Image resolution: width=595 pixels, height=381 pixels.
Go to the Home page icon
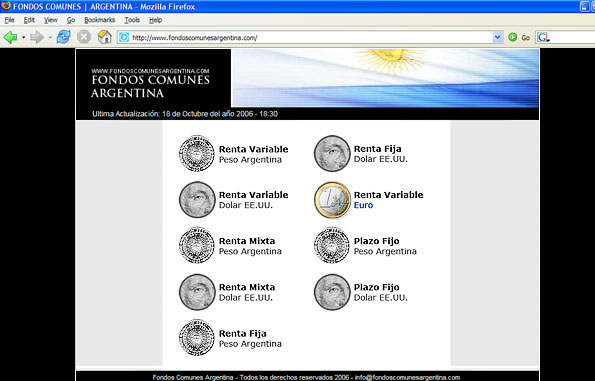[x=104, y=37]
